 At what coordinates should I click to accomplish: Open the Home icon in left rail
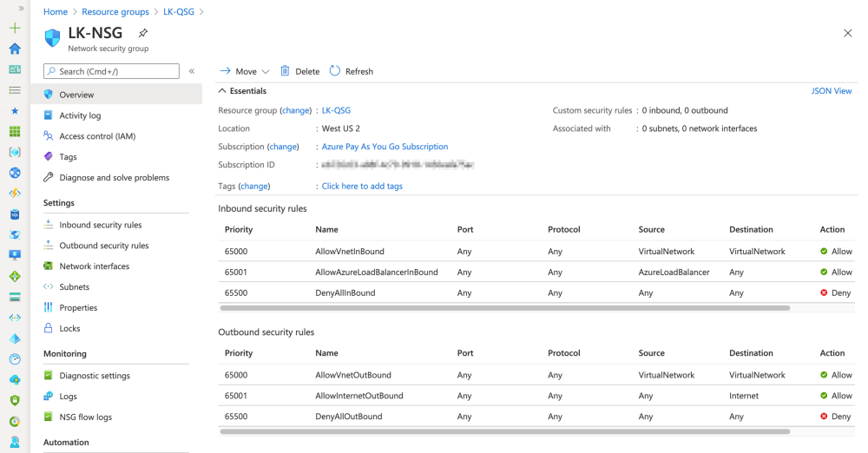pos(15,49)
